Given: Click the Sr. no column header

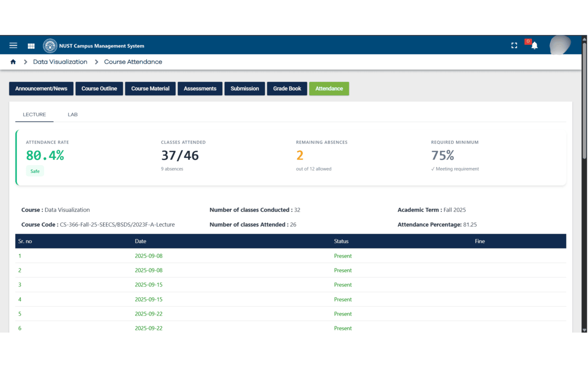Looking at the screenshot, I should pos(25,241).
